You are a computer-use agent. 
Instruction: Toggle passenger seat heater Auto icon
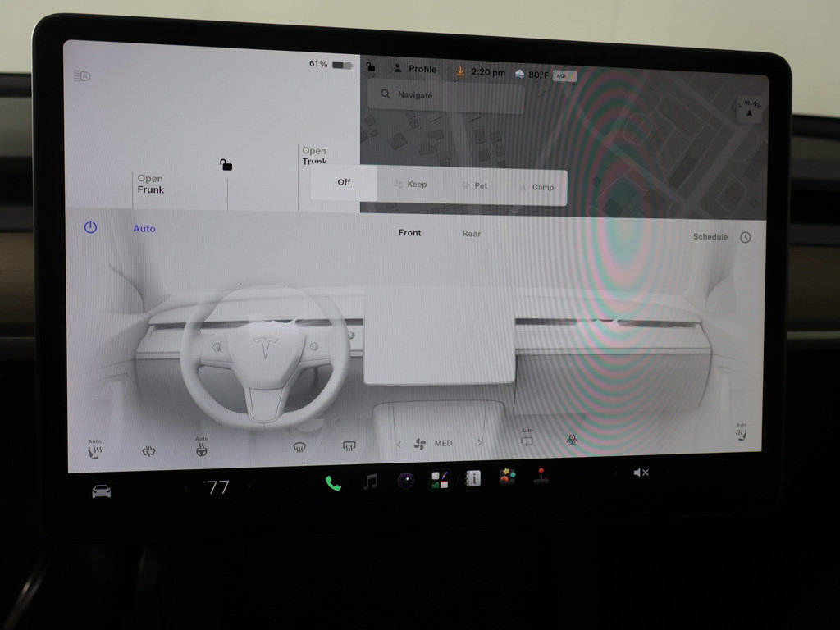pyautogui.click(x=742, y=431)
